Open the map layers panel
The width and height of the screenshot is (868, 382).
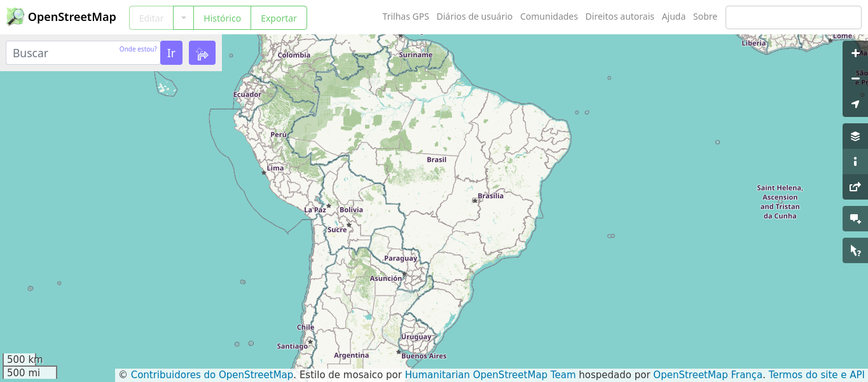[855, 135]
